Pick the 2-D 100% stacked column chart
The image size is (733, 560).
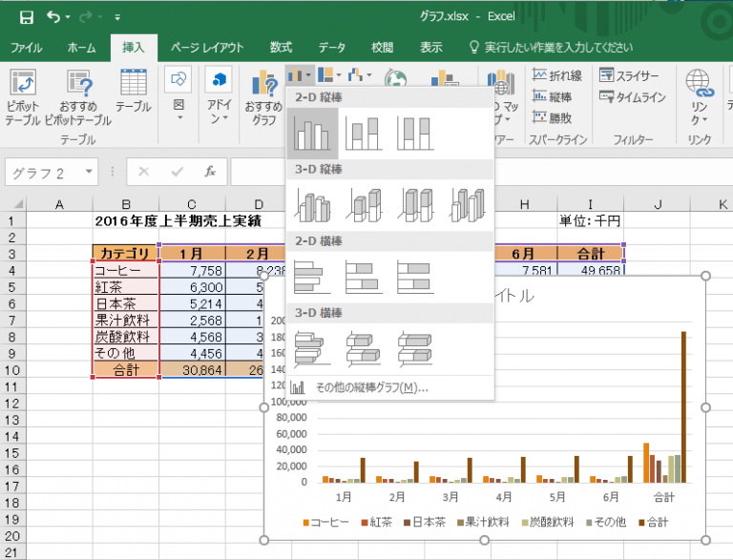point(415,134)
